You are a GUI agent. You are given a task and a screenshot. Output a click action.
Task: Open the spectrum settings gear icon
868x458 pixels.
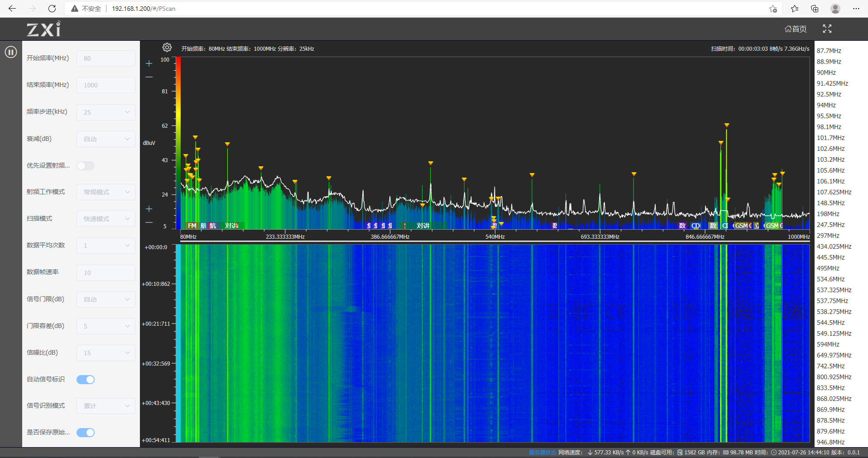(x=167, y=48)
